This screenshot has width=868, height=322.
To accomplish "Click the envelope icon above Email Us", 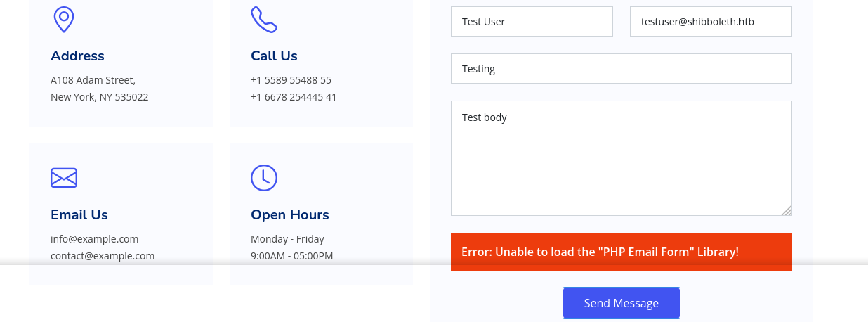I will click(64, 178).
